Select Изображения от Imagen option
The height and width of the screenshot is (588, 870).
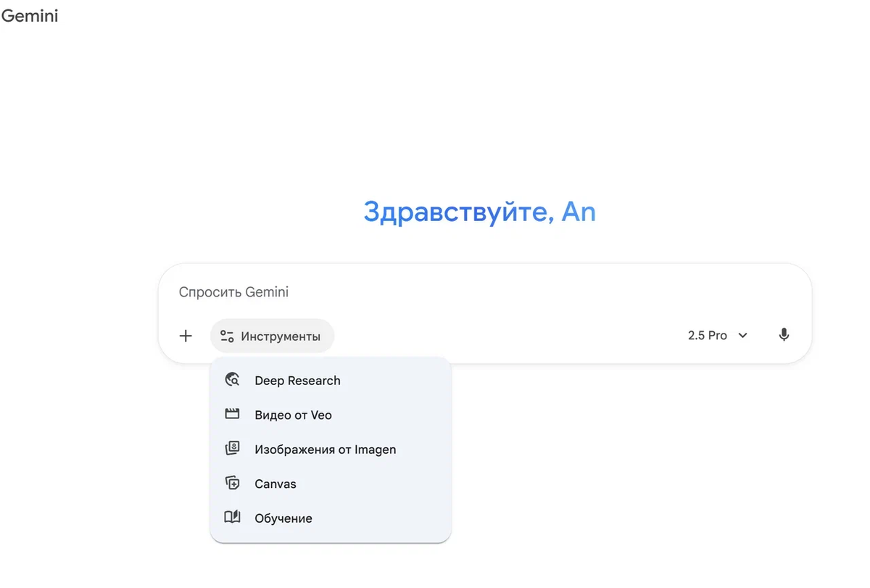click(x=325, y=449)
